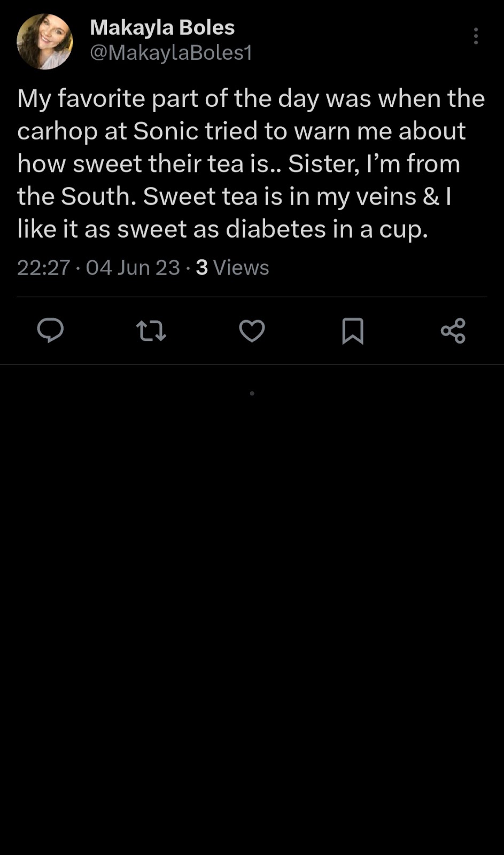Viewport: 504px width, 855px height.
Task: Click the Makayla Boles display name
Action: (162, 27)
